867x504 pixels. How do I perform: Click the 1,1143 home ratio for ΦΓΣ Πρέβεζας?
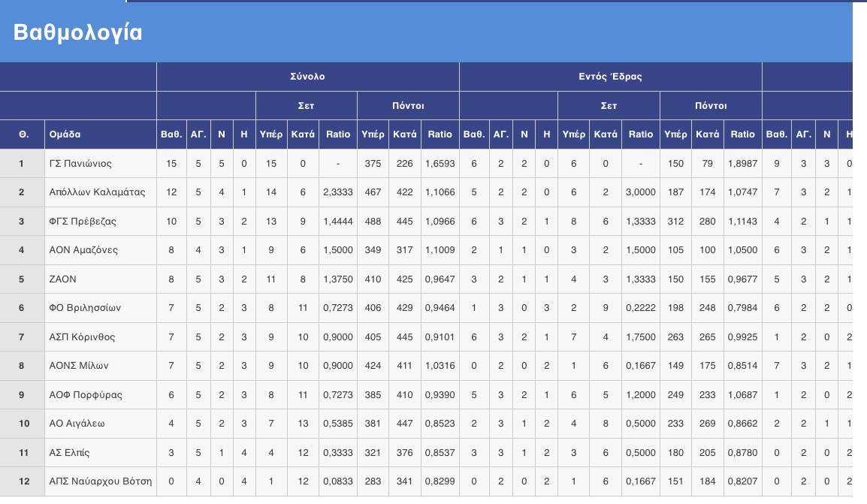[x=742, y=222]
